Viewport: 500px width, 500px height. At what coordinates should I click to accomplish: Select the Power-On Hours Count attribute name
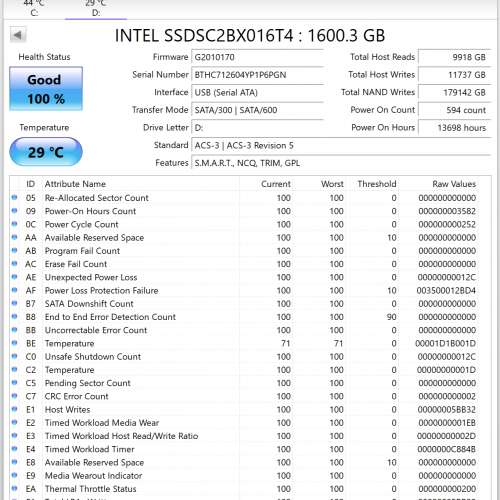[x=90, y=211]
